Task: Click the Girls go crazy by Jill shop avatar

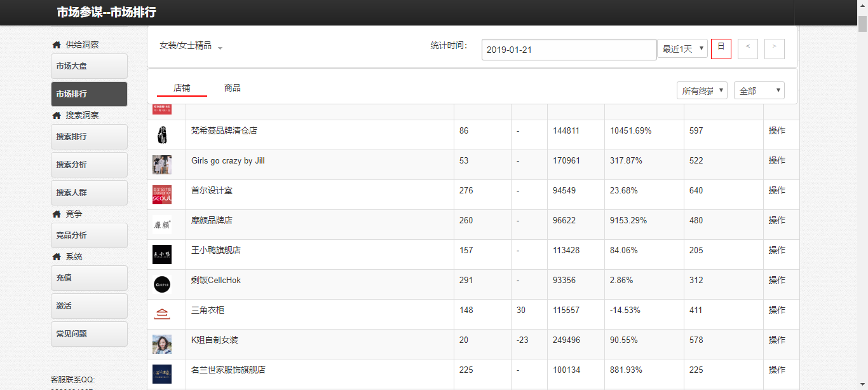Action: coord(162,165)
